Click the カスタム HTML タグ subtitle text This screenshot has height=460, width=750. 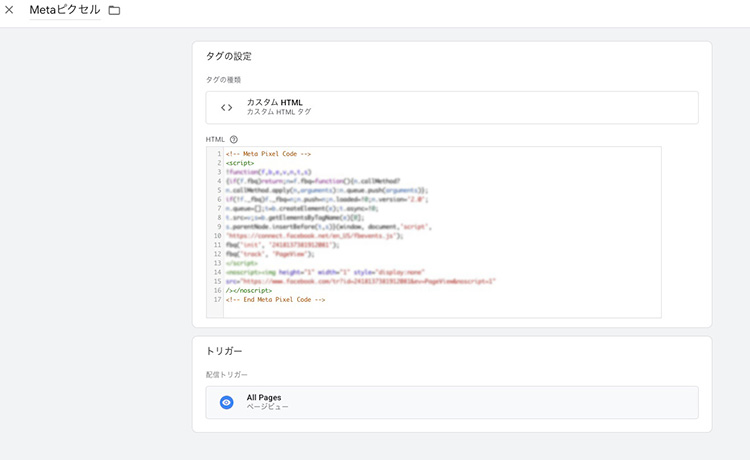(x=279, y=112)
